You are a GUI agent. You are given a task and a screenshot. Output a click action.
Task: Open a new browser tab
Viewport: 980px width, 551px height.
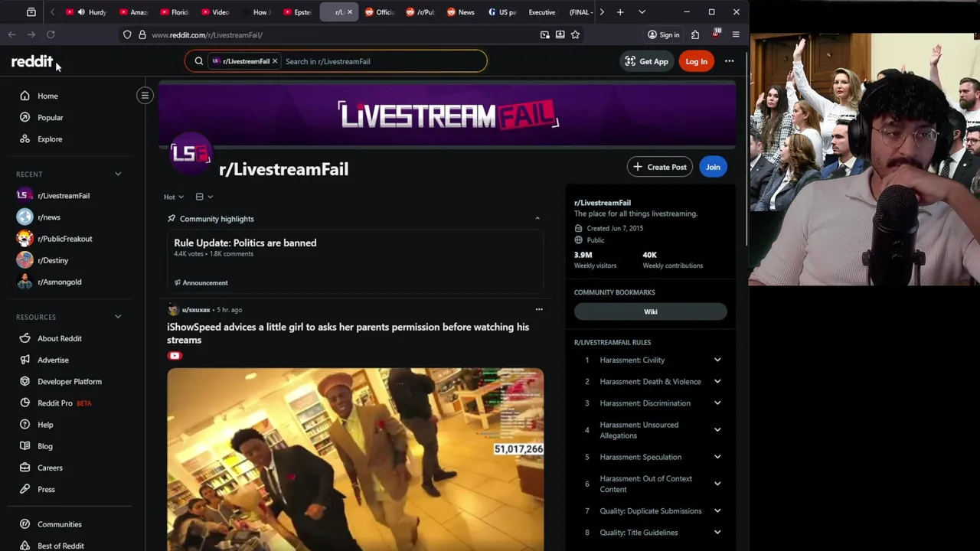click(620, 12)
